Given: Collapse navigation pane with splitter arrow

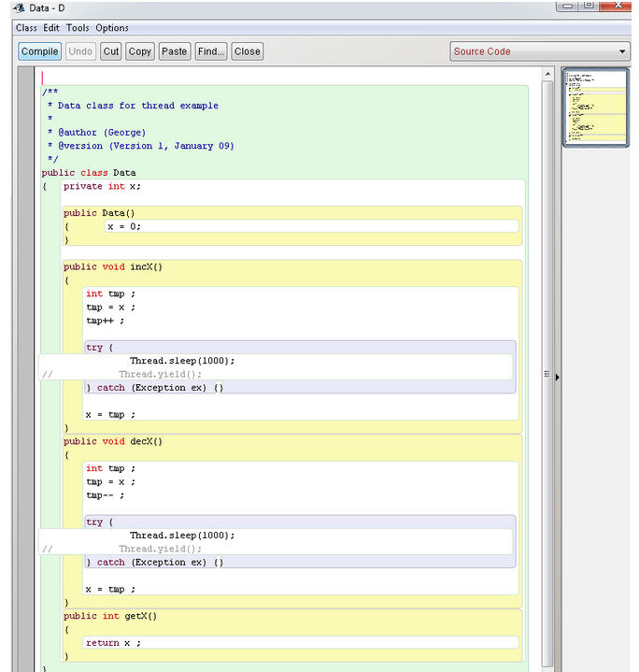Looking at the screenshot, I should 558,377.
